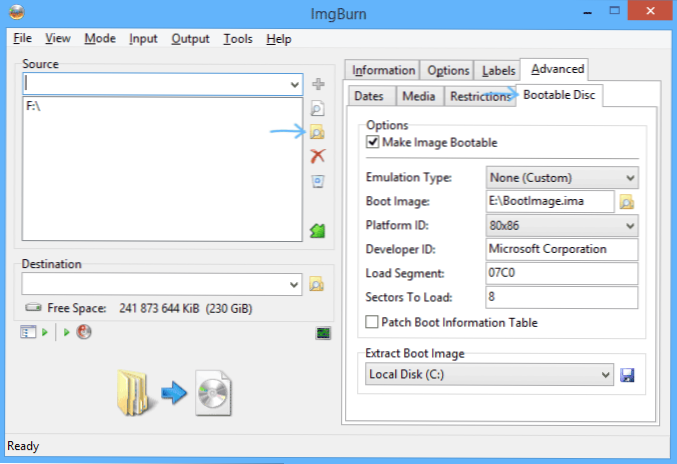Viewport: 677px width, 464px height.
Task: Switch to the Labels tab
Action: point(498,70)
